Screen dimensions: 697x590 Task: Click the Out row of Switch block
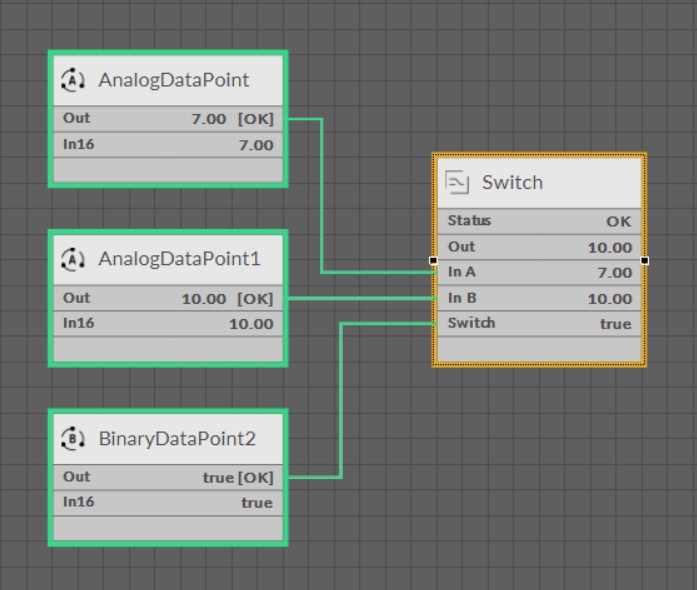539,247
